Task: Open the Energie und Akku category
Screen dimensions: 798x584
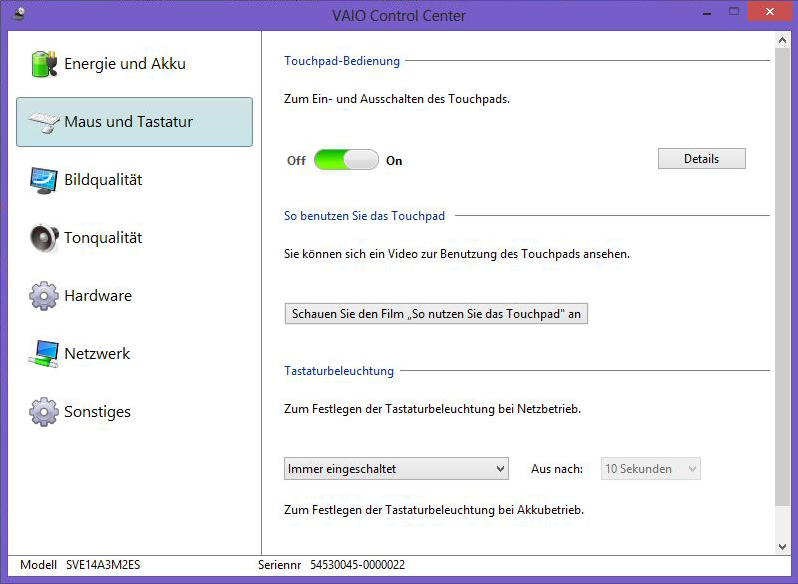Action: pos(134,64)
